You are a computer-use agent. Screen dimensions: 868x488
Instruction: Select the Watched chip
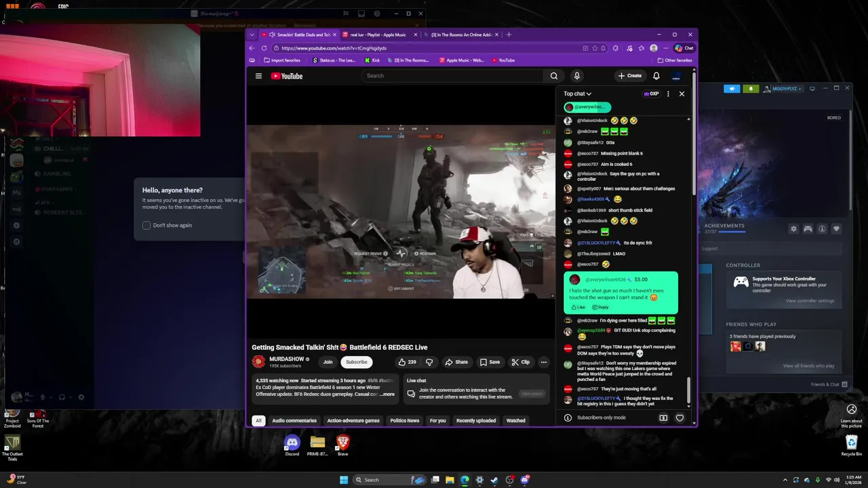click(x=516, y=420)
